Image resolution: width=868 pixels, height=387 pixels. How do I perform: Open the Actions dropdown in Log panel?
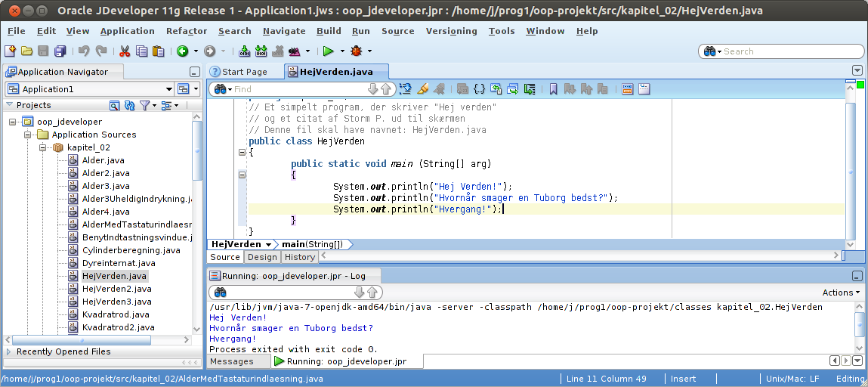pos(841,293)
